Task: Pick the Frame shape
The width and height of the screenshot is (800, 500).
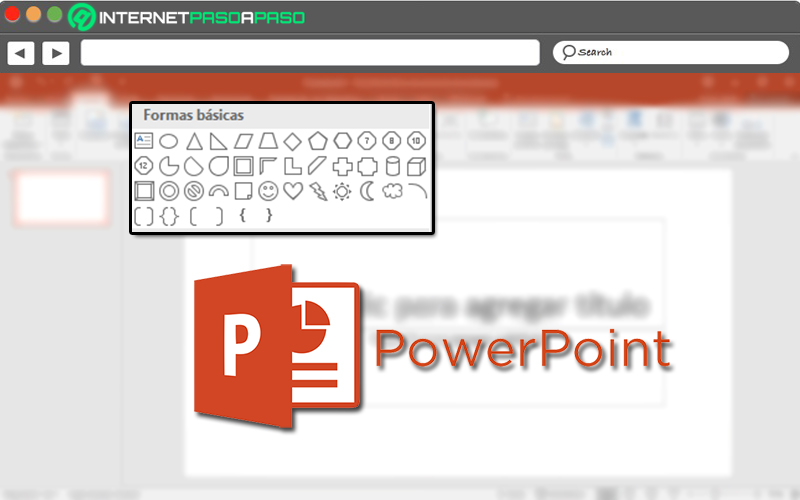Action: 243,166
